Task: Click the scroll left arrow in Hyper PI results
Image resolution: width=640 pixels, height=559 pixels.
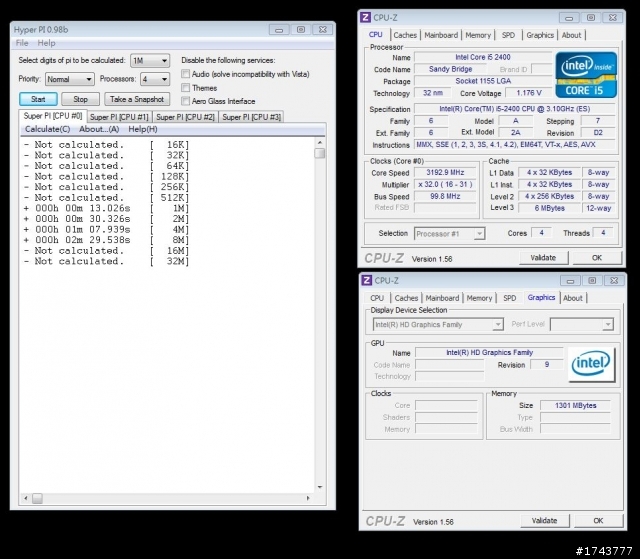Action: pos(26,498)
